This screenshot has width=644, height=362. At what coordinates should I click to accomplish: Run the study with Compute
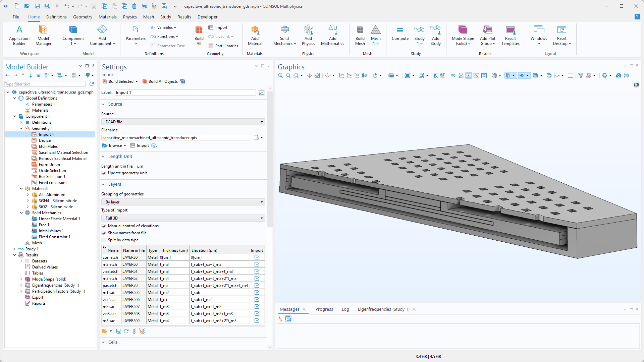(400, 34)
